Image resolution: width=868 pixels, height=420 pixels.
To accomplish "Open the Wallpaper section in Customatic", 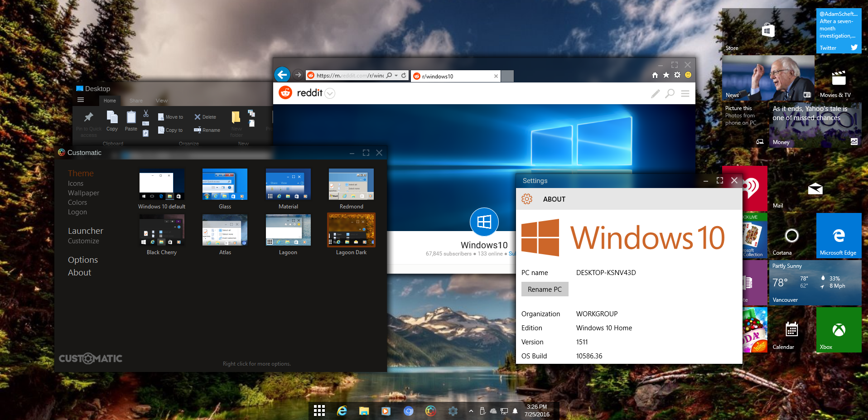I will click(83, 193).
